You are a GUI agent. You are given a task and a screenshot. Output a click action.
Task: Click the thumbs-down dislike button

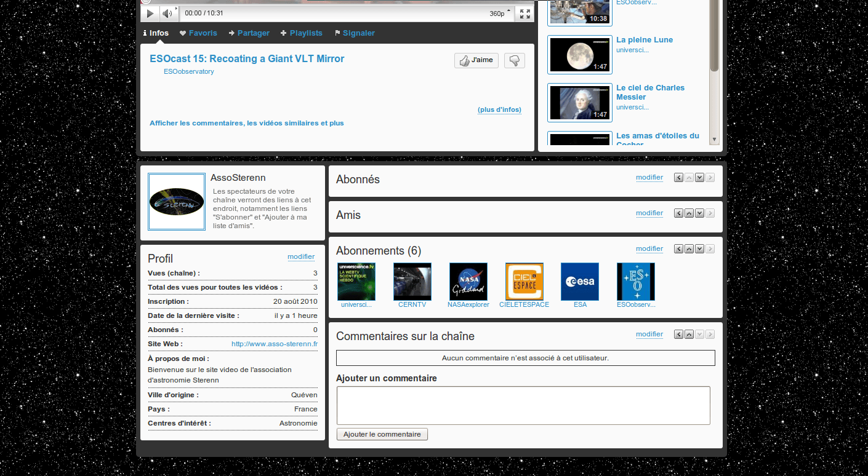514,60
